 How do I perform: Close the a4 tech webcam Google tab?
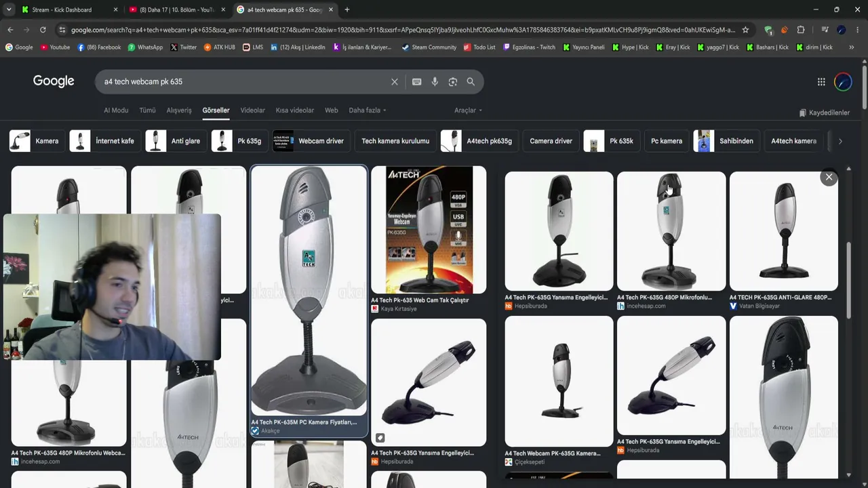pyautogui.click(x=331, y=9)
